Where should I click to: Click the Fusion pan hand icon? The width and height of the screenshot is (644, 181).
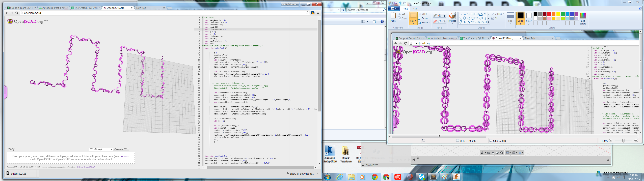(493, 153)
